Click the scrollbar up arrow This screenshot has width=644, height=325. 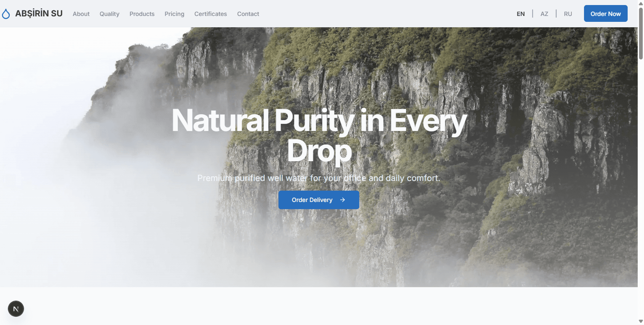pos(641,3)
